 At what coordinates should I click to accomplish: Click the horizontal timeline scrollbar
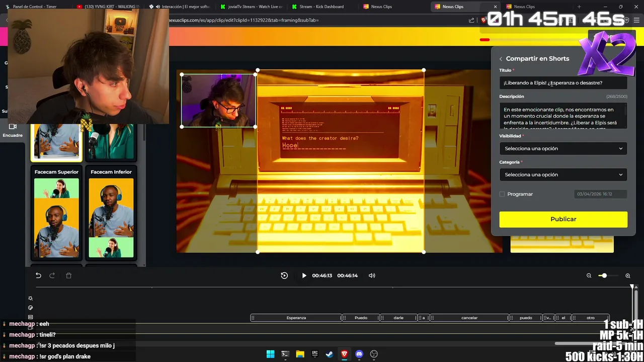[592, 343]
